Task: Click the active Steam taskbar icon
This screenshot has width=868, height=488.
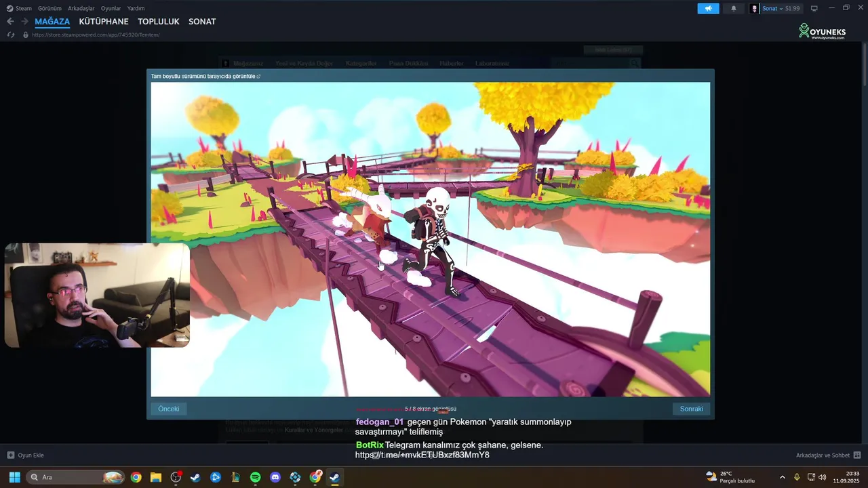Action: pos(335,477)
